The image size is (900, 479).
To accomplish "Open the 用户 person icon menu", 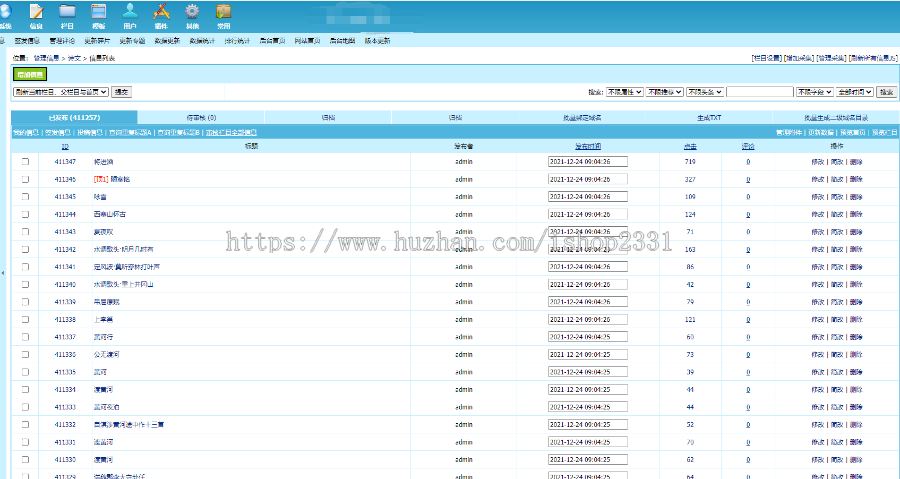I will (130, 15).
